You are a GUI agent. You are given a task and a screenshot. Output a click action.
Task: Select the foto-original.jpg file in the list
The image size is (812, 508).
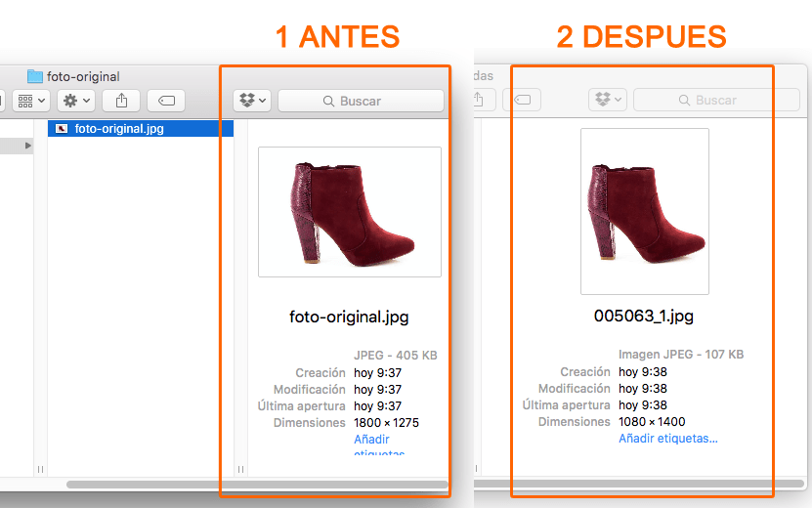pyautogui.click(x=119, y=128)
